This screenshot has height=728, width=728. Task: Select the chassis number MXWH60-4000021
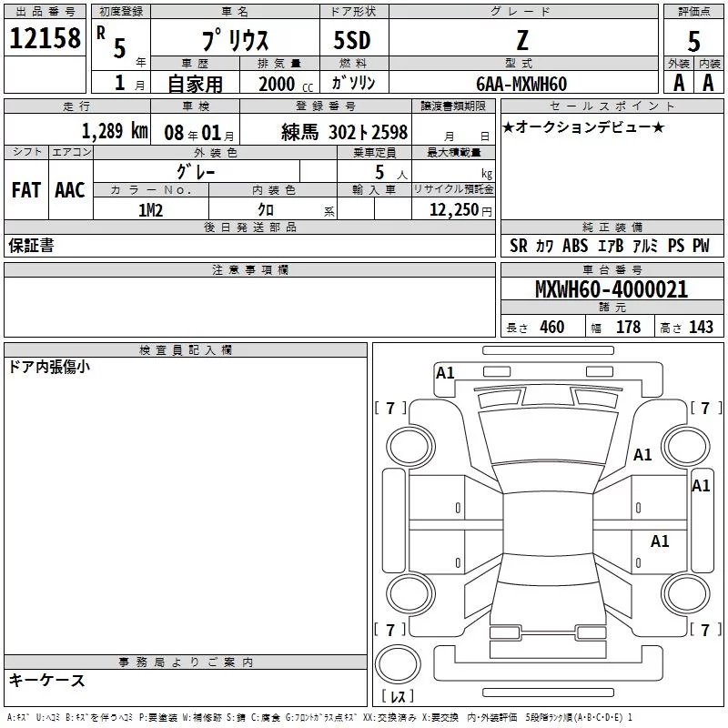click(612, 289)
